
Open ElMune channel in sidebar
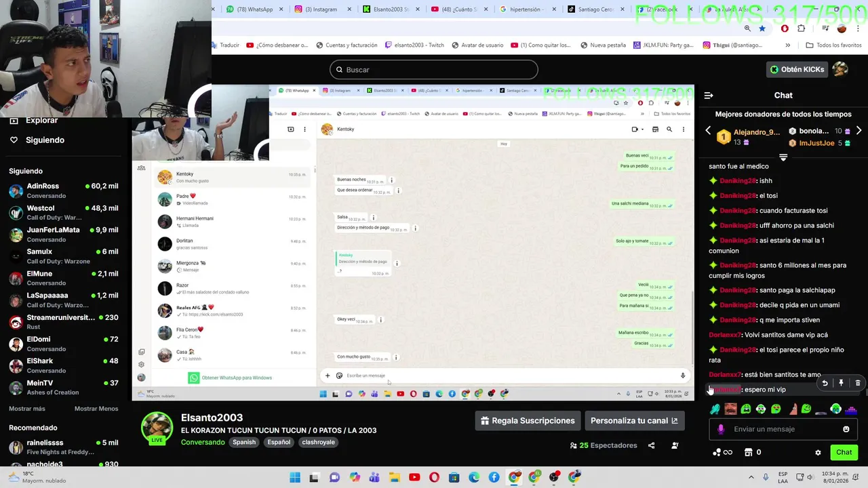click(64, 278)
